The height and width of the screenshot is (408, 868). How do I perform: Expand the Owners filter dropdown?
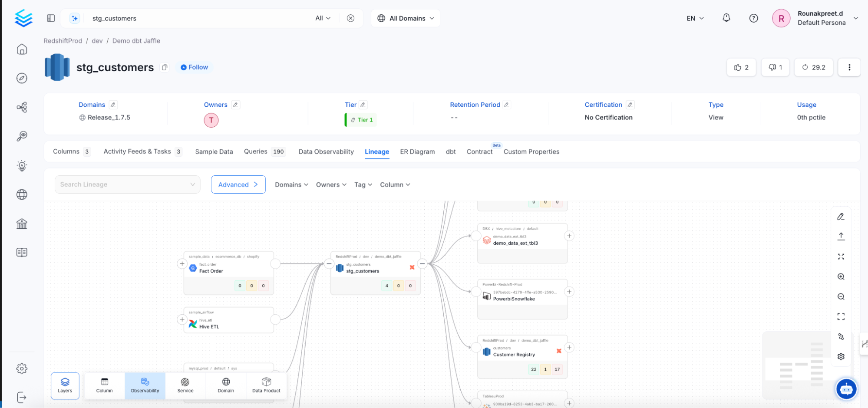(x=331, y=184)
